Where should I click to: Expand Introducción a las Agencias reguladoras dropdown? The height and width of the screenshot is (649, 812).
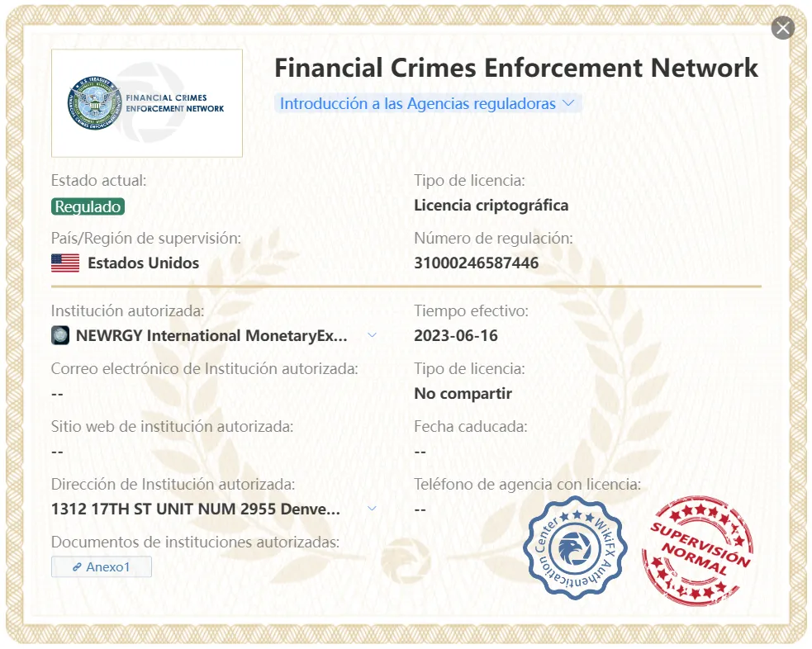(x=428, y=103)
